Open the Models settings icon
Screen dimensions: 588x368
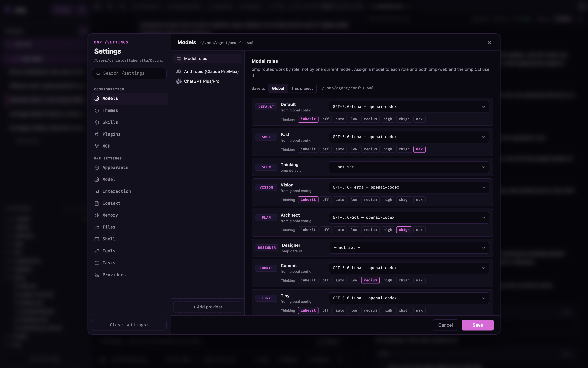97,98
